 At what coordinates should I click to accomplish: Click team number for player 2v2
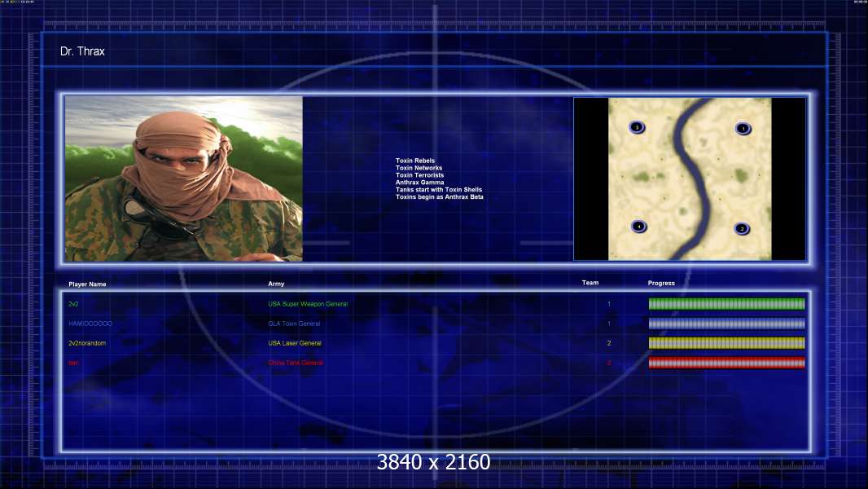coord(609,304)
